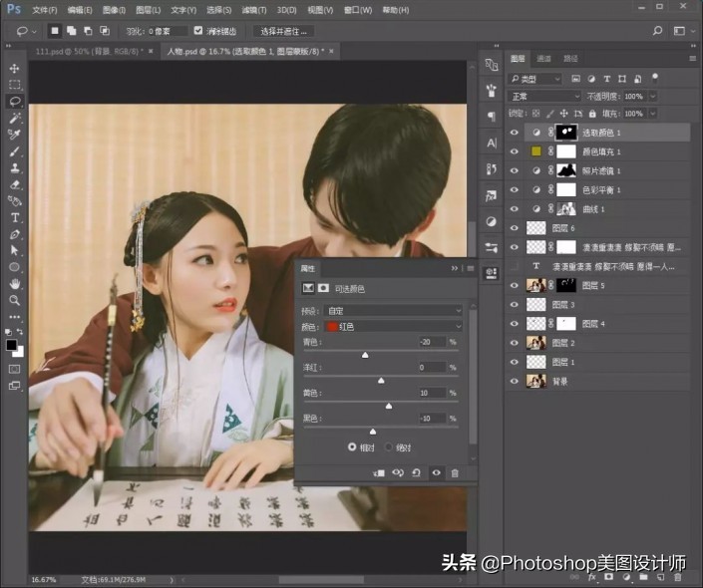Open the blend mode 正常 dropdown

(544, 97)
